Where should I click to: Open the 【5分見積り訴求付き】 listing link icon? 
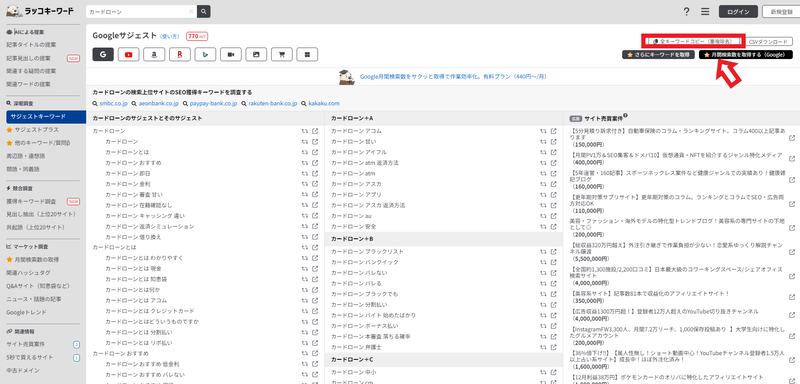(x=792, y=138)
